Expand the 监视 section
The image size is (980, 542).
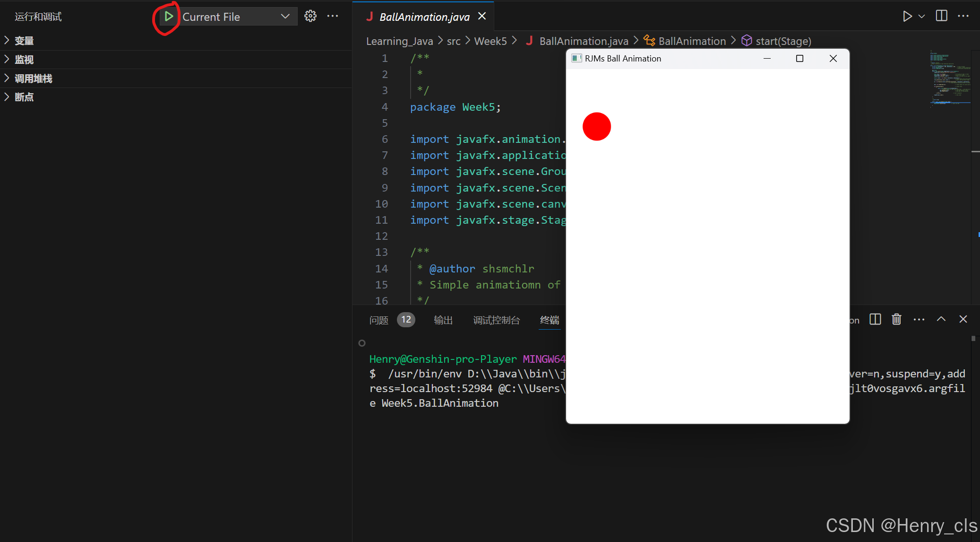(24, 60)
